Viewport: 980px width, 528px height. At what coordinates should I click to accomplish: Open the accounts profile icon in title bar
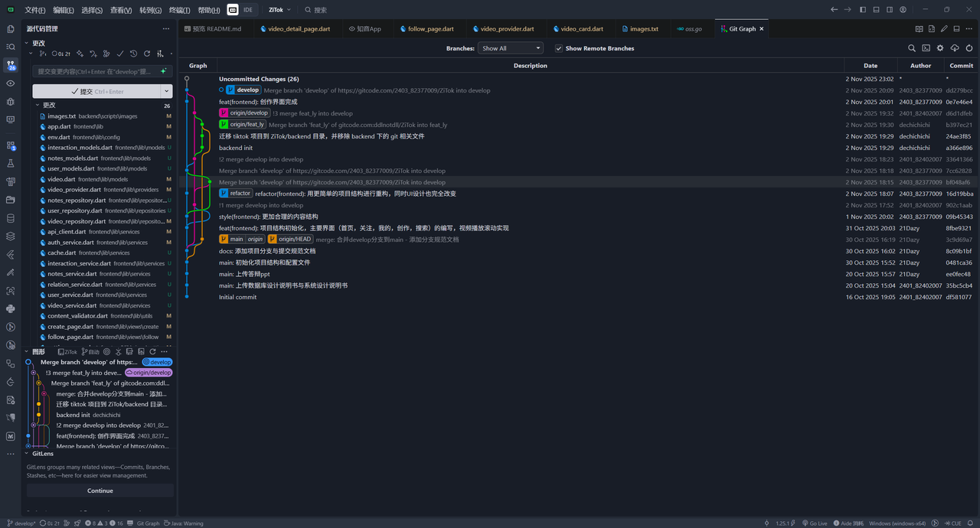tap(903, 10)
